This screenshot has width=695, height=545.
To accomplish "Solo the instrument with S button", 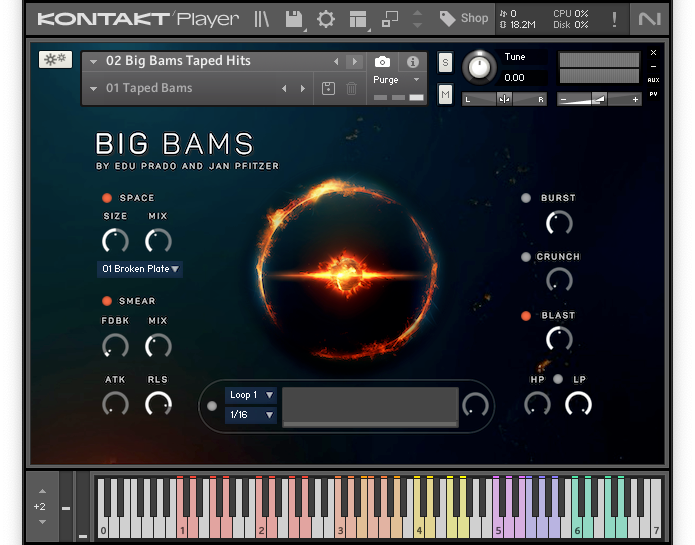I will [x=445, y=62].
